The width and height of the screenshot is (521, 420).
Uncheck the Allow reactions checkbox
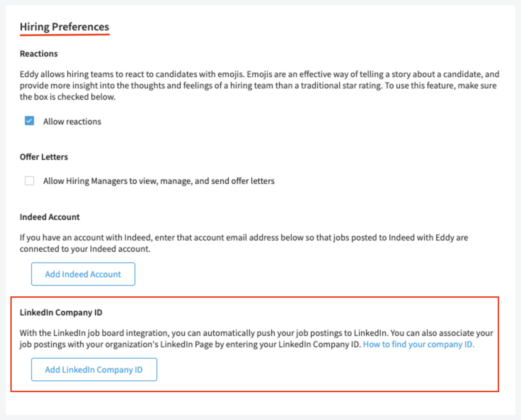(29, 121)
